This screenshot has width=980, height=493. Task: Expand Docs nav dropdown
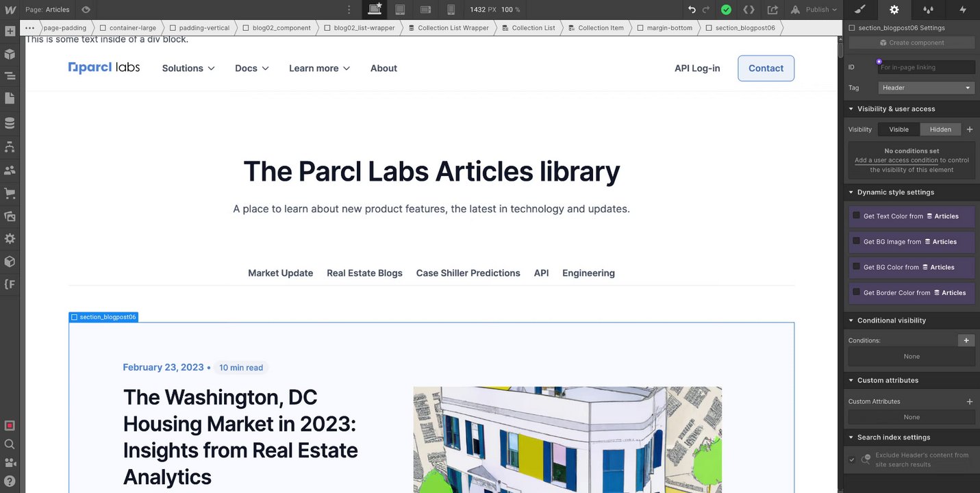tap(252, 68)
